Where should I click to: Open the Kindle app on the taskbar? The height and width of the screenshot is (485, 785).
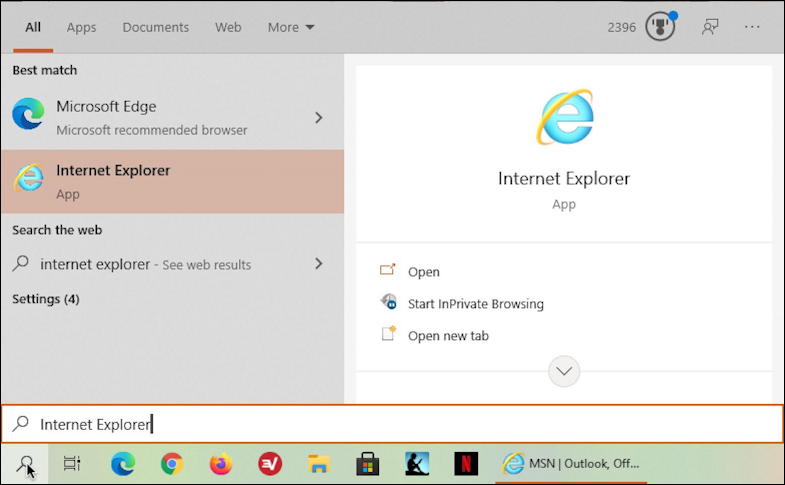click(417, 464)
